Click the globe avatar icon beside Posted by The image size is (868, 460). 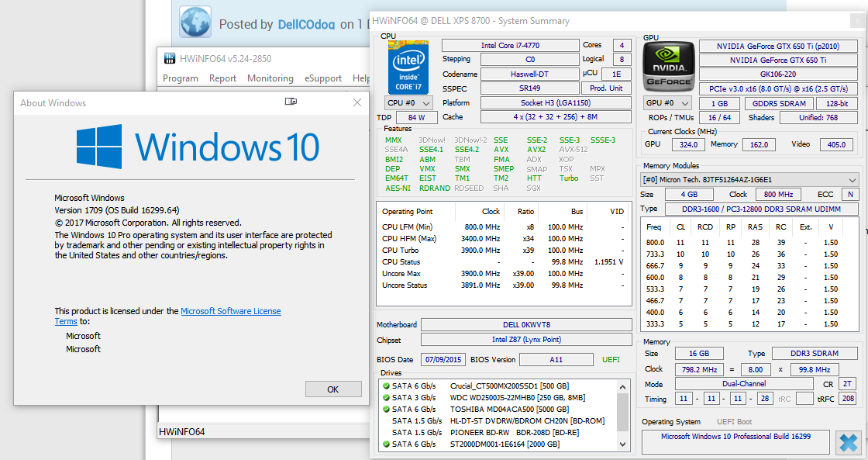[x=195, y=22]
